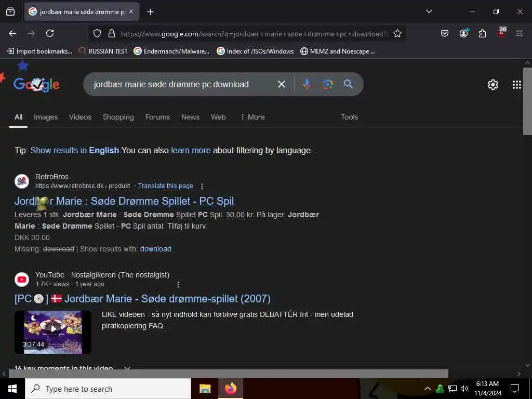The image size is (532, 399).
Task: Open the search Tools options
Action: click(x=350, y=117)
